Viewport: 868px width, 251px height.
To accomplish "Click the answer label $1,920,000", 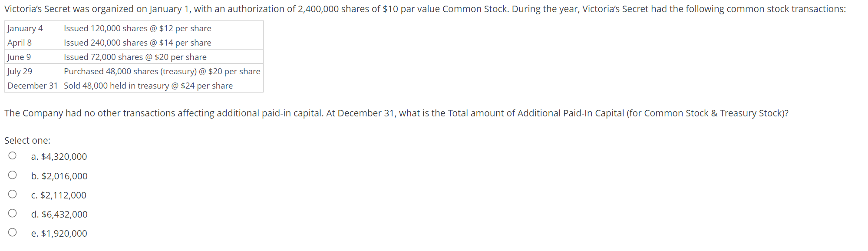I will (59, 233).
